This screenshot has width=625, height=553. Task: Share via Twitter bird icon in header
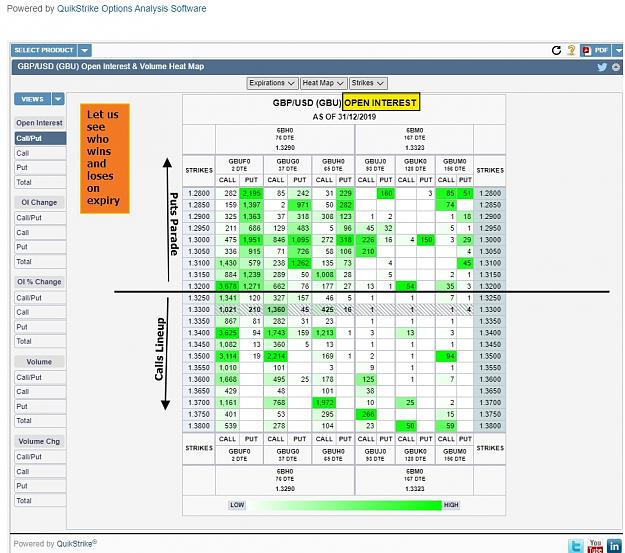click(x=602, y=67)
